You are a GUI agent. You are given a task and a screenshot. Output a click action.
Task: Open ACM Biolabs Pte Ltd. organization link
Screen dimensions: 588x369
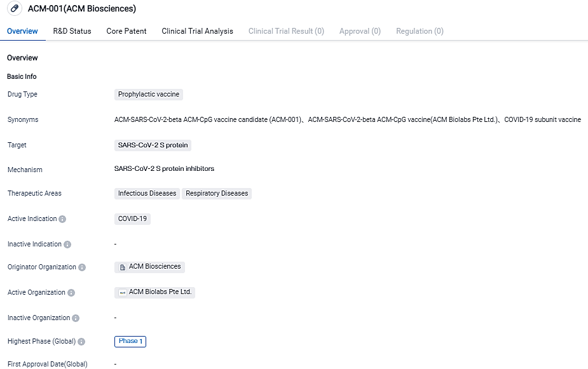click(x=161, y=292)
